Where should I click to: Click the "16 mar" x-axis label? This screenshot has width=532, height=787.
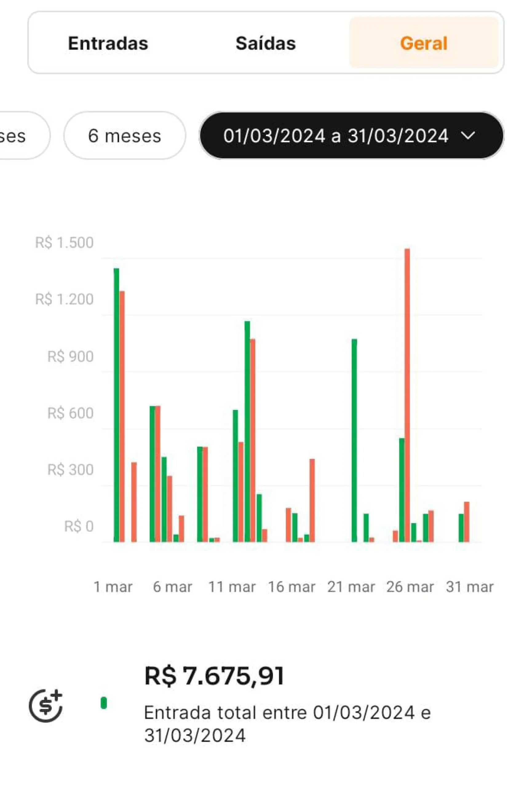point(291,587)
